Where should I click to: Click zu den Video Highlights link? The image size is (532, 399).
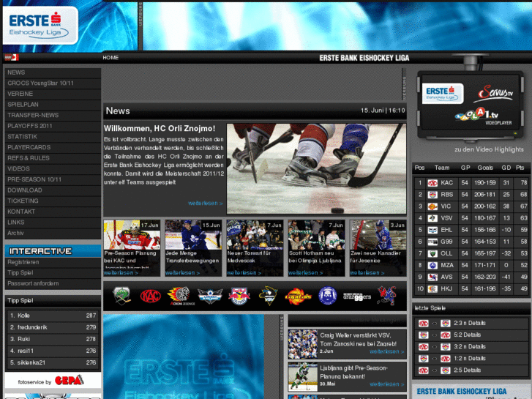489,149
